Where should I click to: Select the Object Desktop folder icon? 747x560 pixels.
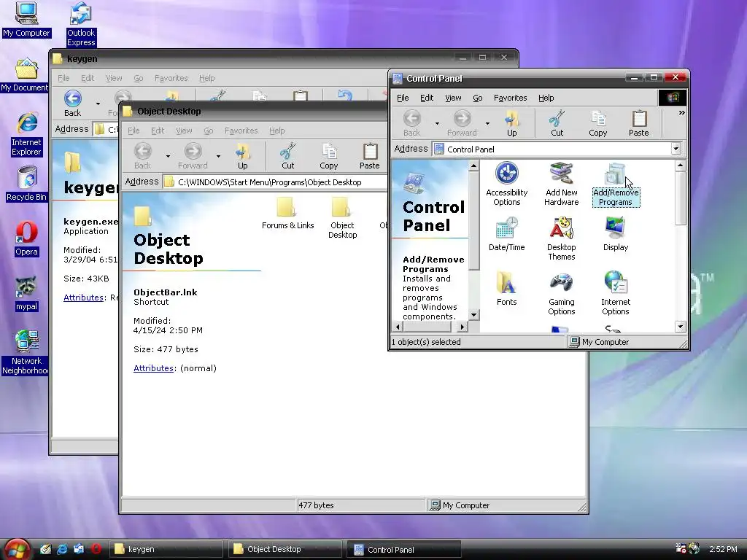point(342,217)
